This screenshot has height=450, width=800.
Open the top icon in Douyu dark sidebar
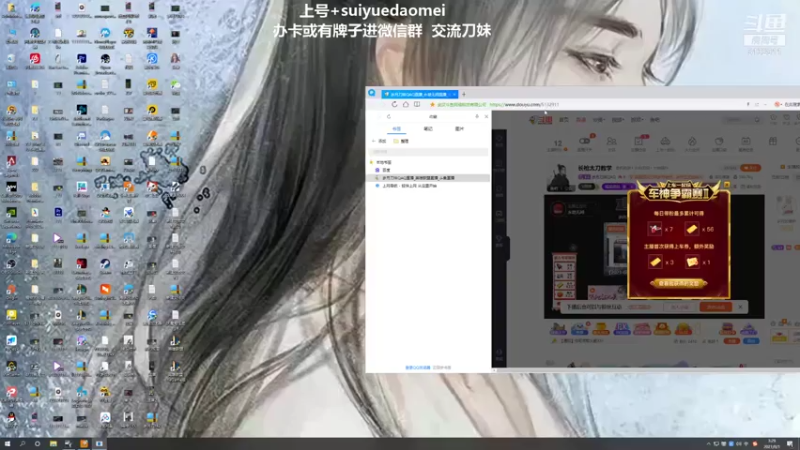(499, 140)
